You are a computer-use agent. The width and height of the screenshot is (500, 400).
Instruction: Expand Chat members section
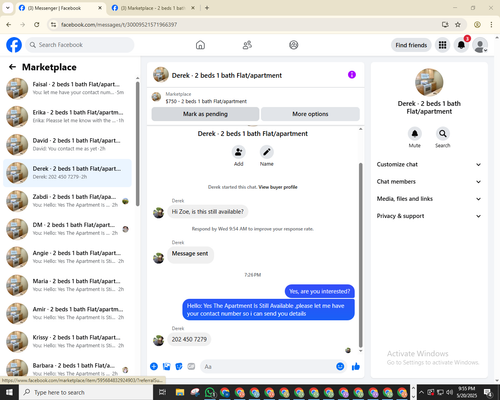[429, 182]
